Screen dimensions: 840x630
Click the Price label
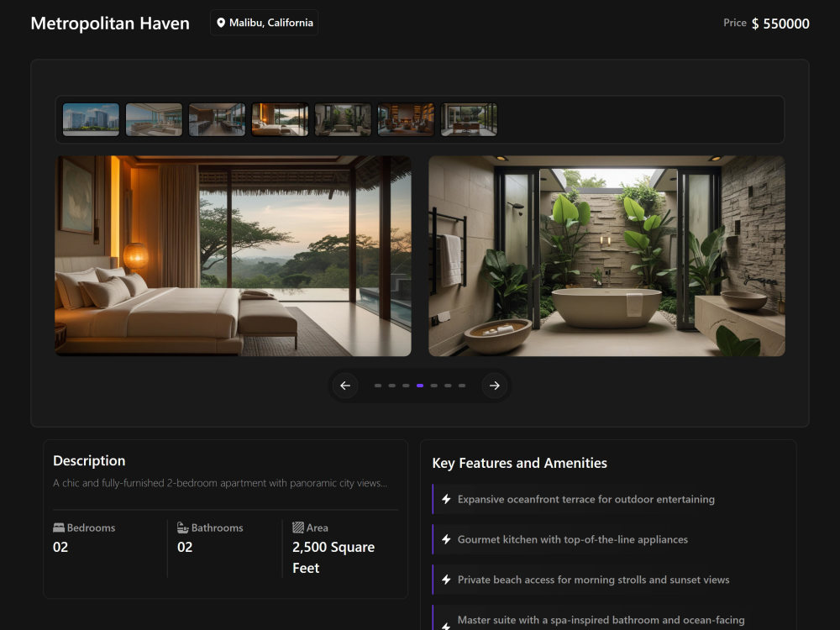tap(734, 23)
